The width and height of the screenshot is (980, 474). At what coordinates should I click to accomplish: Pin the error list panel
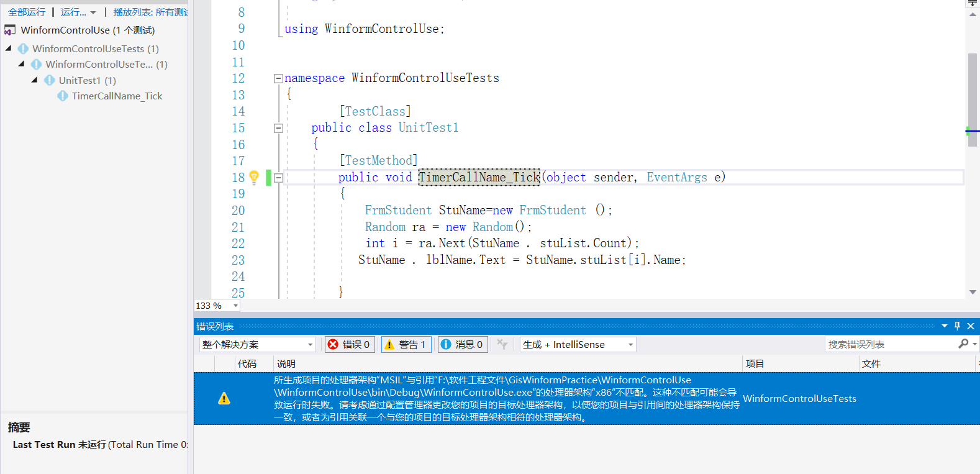pos(957,326)
